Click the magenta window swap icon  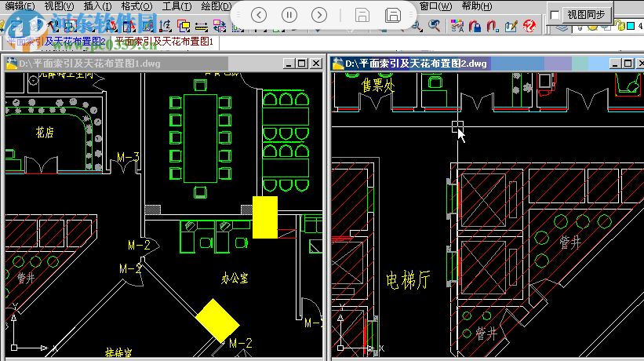point(220,26)
